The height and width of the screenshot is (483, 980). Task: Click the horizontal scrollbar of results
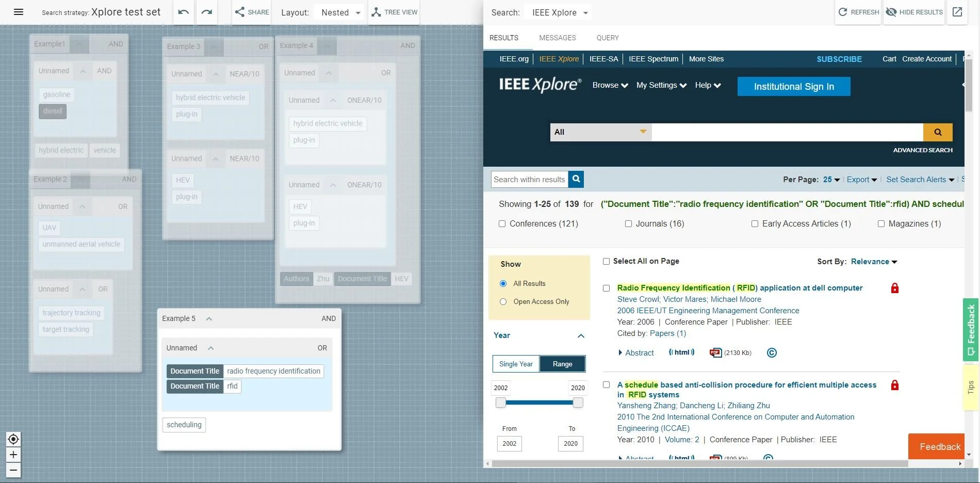coord(699,464)
